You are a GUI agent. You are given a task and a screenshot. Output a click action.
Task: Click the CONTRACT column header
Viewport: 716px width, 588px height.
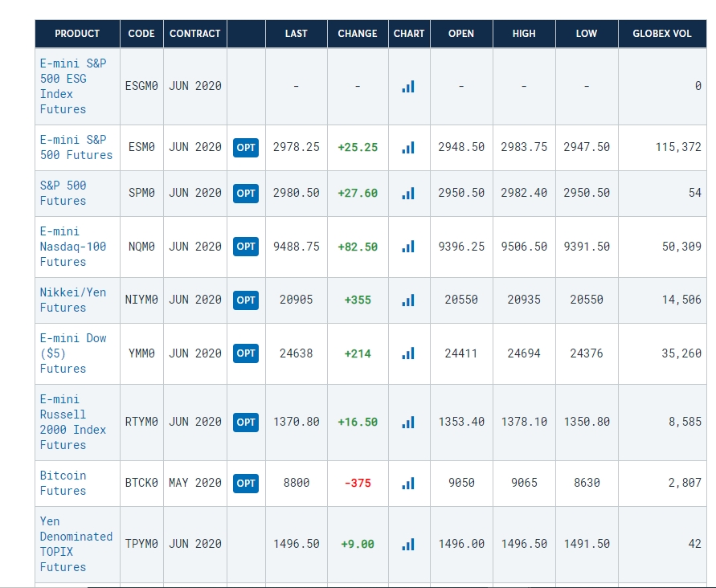click(195, 34)
